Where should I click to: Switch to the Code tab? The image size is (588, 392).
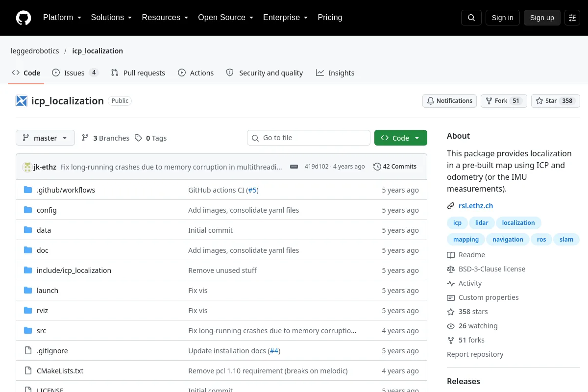click(26, 73)
